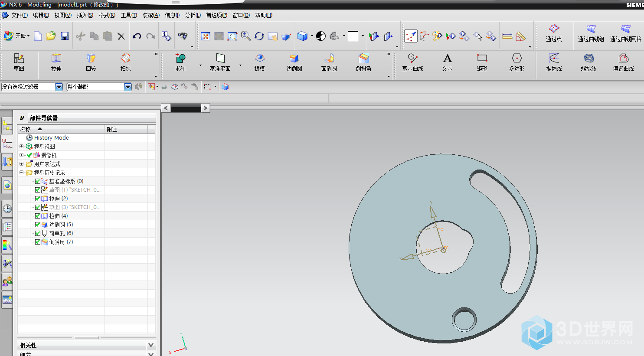The image size is (644, 356).
Task: Open the 帮助(H) menu
Action: pos(264,15)
